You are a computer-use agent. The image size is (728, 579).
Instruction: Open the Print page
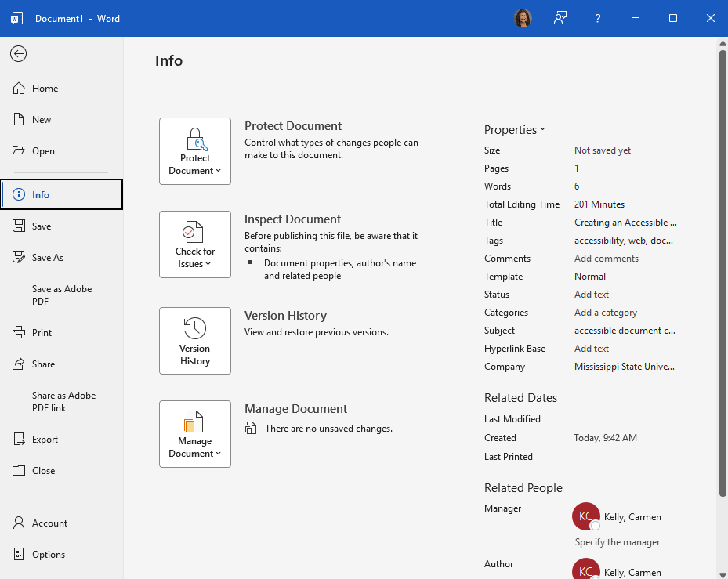[x=62, y=333]
